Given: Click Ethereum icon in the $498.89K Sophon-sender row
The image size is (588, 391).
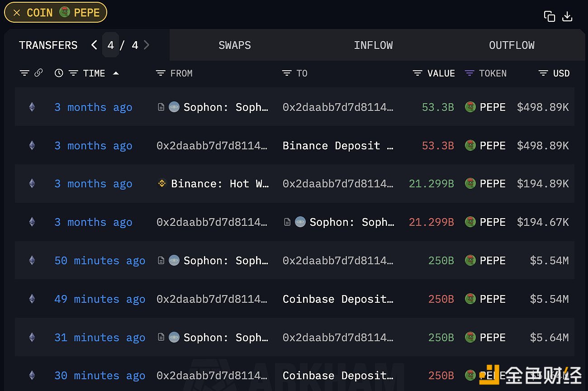Looking at the screenshot, I should [x=32, y=107].
